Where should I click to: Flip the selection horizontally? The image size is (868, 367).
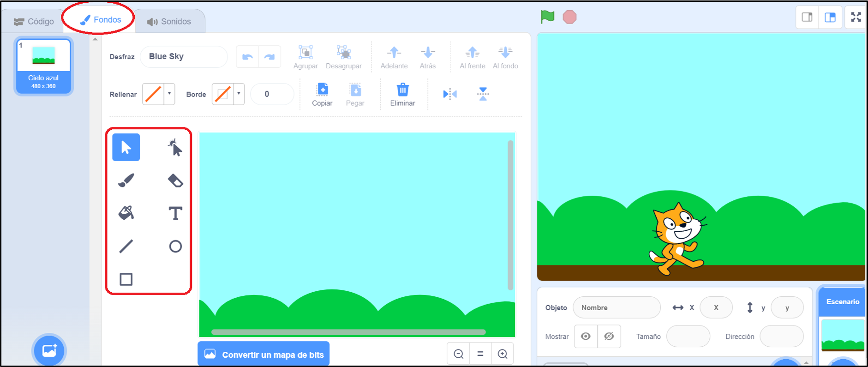click(x=450, y=94)
